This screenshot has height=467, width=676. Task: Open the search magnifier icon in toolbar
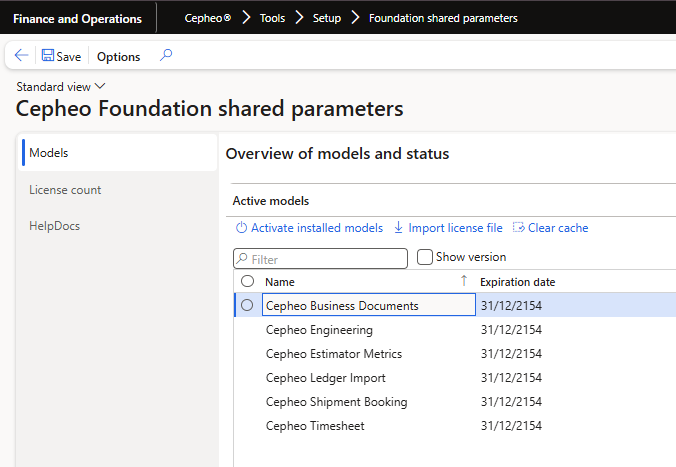[x=166, y=55]
